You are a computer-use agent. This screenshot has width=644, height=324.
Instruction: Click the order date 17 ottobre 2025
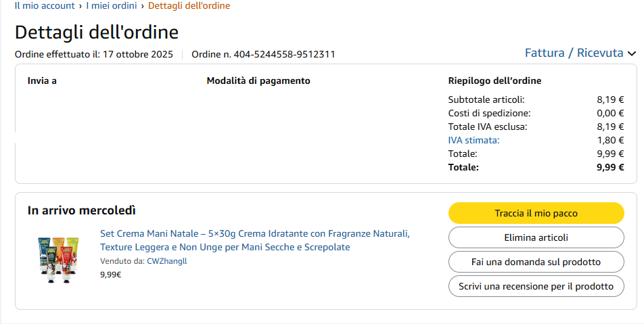(x=137, y=54)
